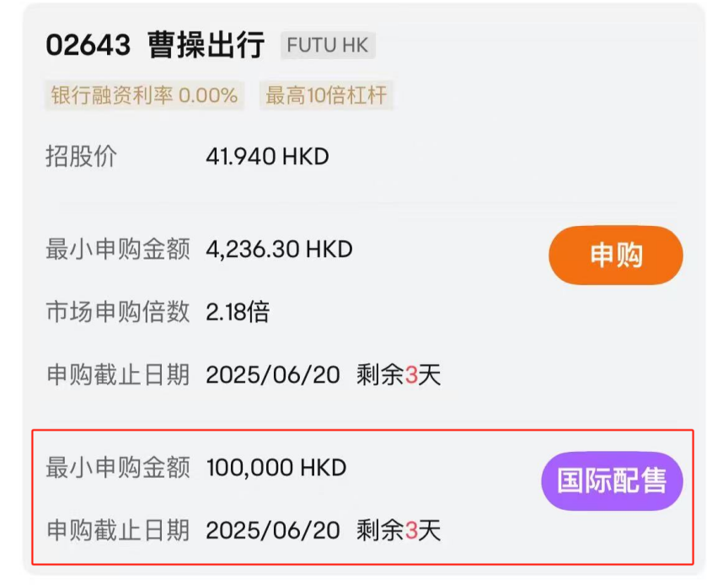Select the 41.940 HKD offer price
Image resolution: width=728 pixels, height=585 pixels.
point(266,157)
